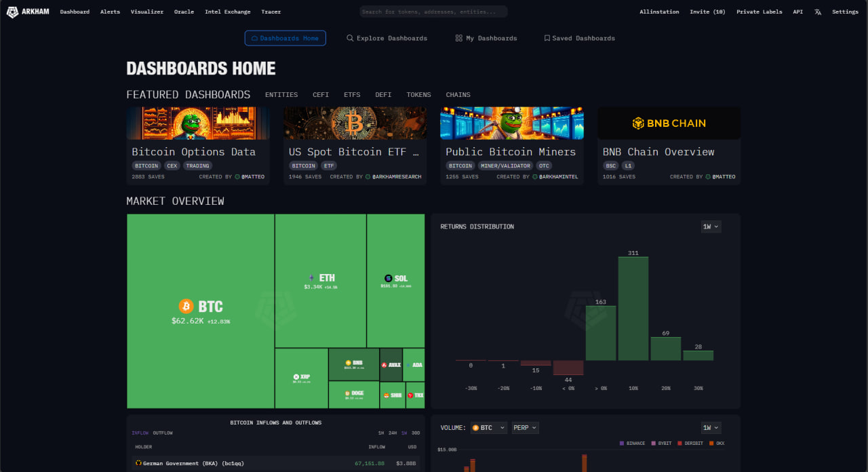868x472 pixels.
Task: Click the SHIB tile in the treemap
Action: tap(393, 395)
